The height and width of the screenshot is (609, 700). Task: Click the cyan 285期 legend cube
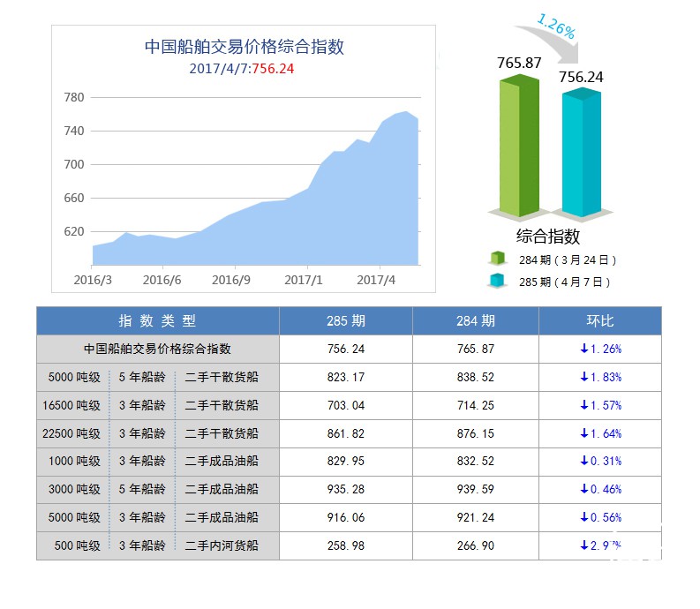coord(497,281)
